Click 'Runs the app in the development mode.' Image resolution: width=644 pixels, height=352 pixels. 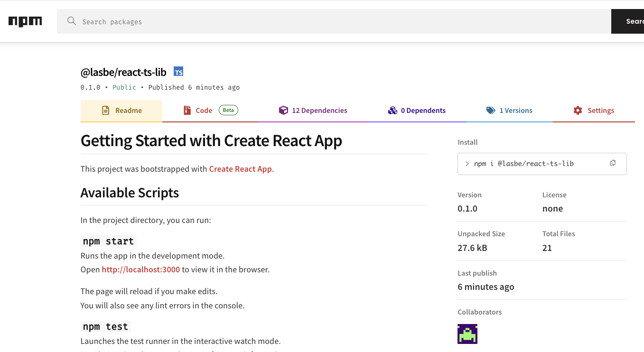[x=152, y=256]
